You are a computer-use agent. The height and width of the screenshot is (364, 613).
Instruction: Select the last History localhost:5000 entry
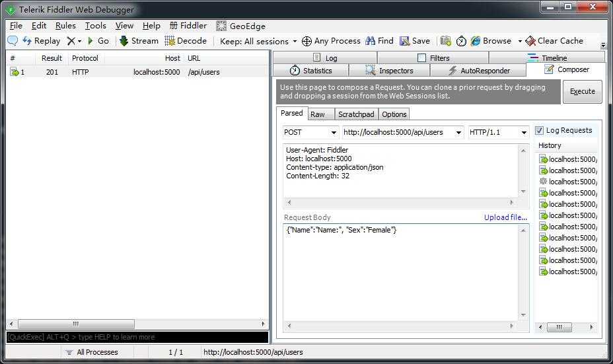click(x=568, y=272)
